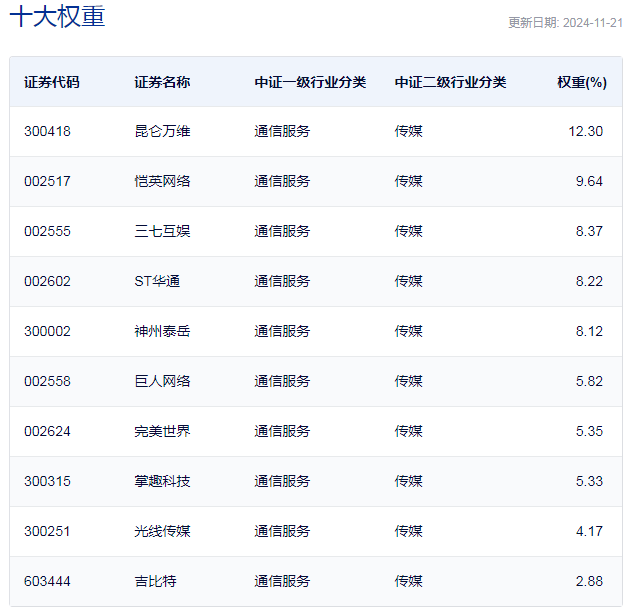Select the 恺英网络 security name

coord(162,181)
